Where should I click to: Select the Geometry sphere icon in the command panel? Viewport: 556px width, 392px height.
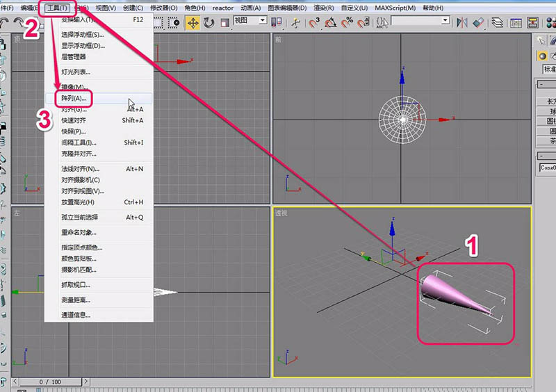pyautogui.click(x=542, y=56)
